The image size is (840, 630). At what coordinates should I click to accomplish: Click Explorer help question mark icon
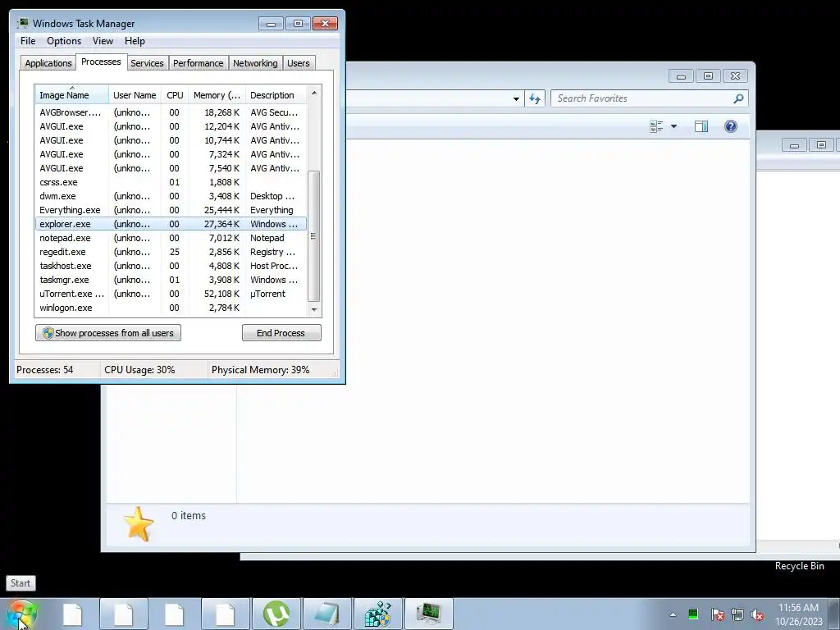click(730, 126)
